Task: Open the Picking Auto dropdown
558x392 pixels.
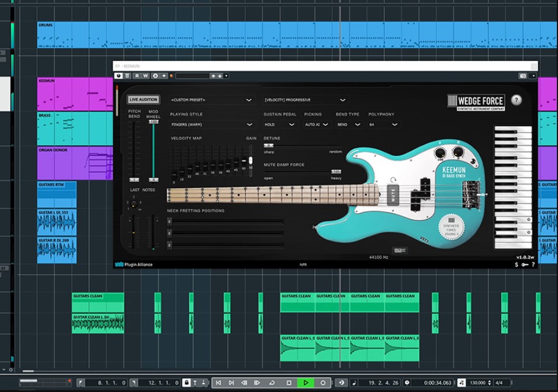Action: coord(316,125)
